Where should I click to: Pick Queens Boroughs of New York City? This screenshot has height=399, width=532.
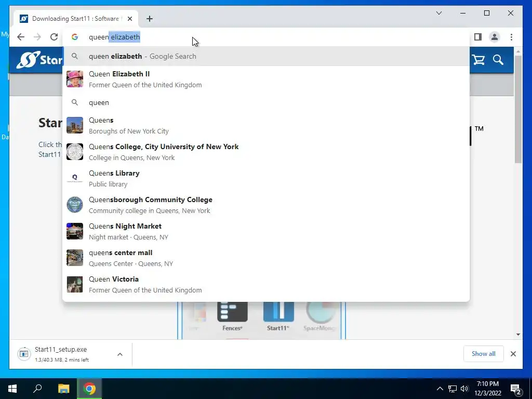(x=266, y=126)
